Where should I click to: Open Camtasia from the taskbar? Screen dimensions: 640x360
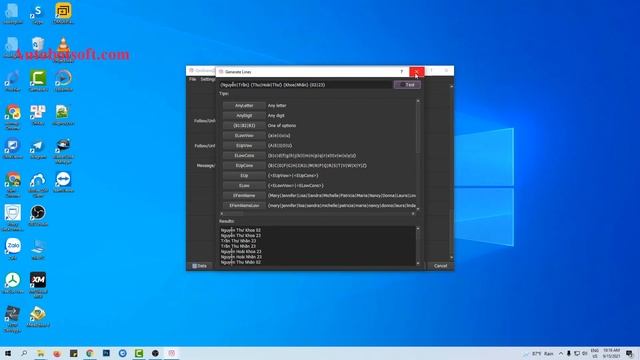coord(139,353)
